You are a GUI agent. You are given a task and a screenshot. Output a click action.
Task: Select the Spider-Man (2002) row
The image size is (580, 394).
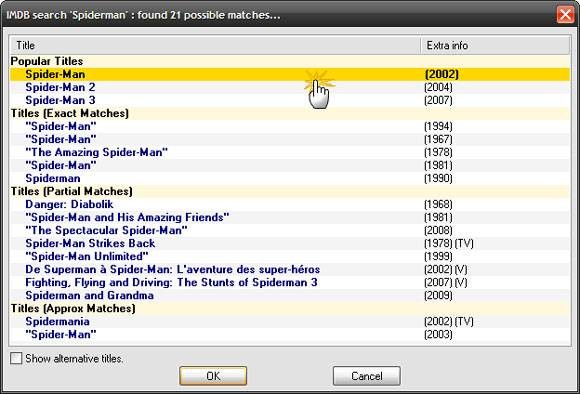click(x=290, y=74)
